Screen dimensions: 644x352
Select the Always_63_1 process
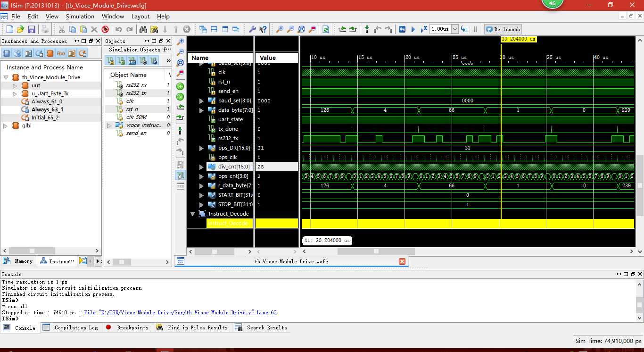click(x=47, y=109)
